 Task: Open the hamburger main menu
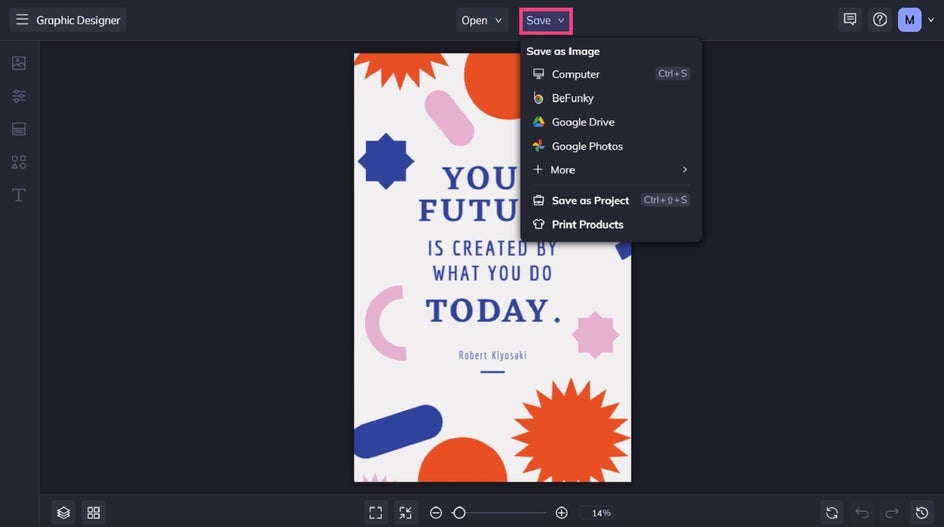[22, 20]
